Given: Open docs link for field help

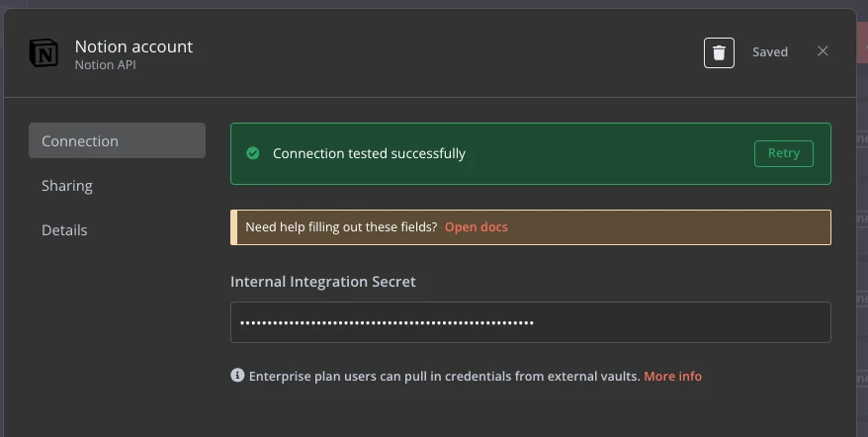Looking at the screenshot, I should [x=476, y=227].
